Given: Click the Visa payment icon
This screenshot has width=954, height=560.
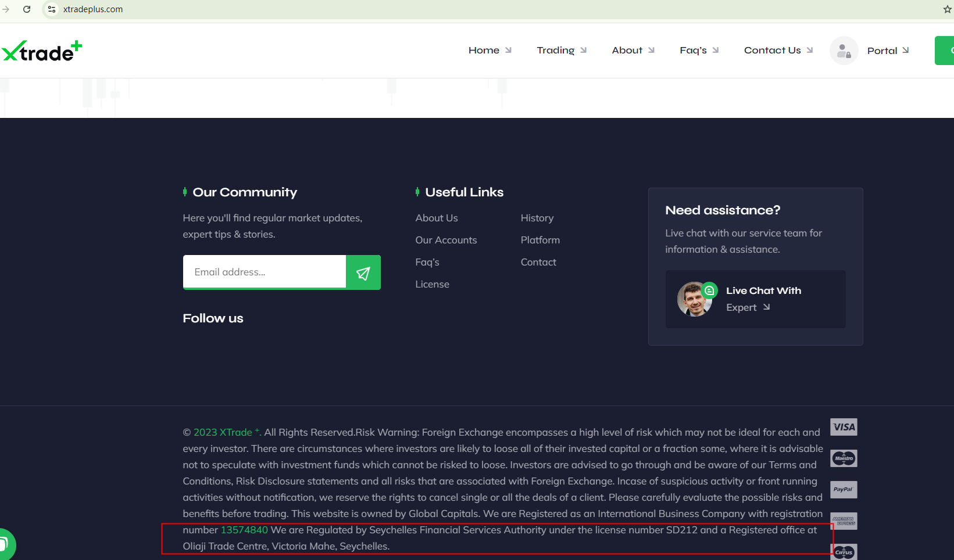Looking at the screenshot, I should (x=844, y=427).
